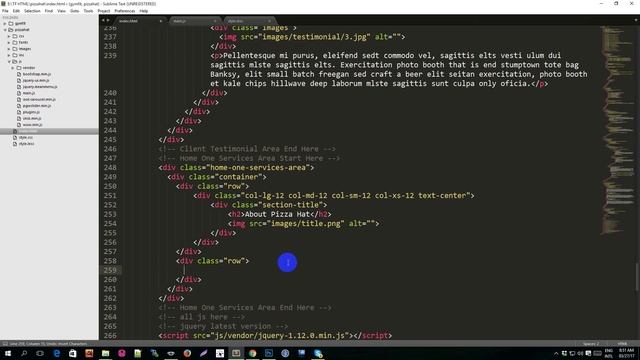
Task: Open jquery-ui.min.js in sidebar
Action: (36, 80)
